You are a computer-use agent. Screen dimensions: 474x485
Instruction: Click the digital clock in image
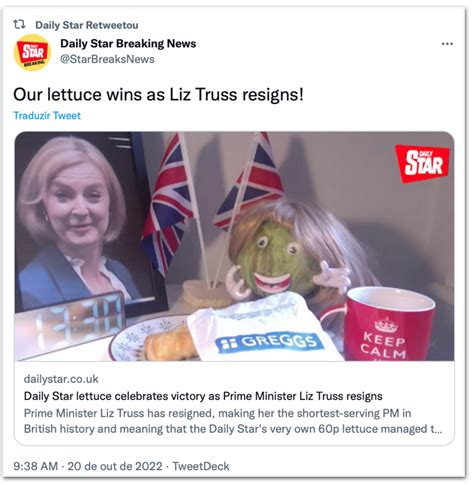[x=70, y=324]
